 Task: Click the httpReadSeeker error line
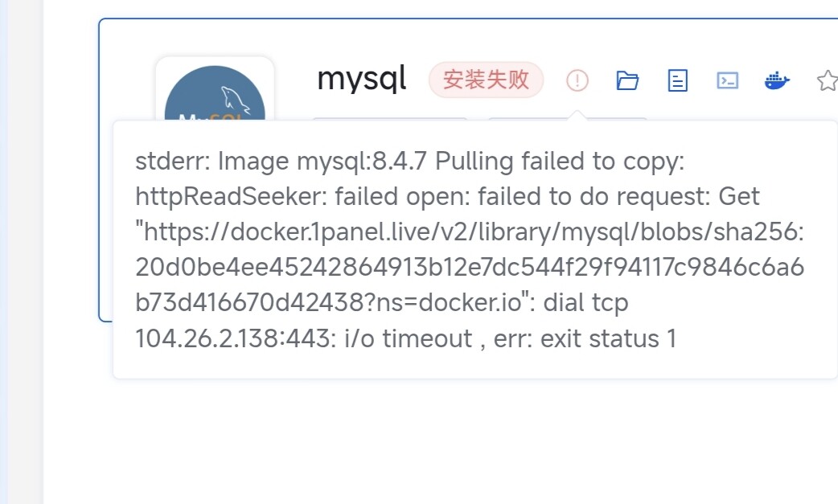pyautogui.click(x=447, y=196)
